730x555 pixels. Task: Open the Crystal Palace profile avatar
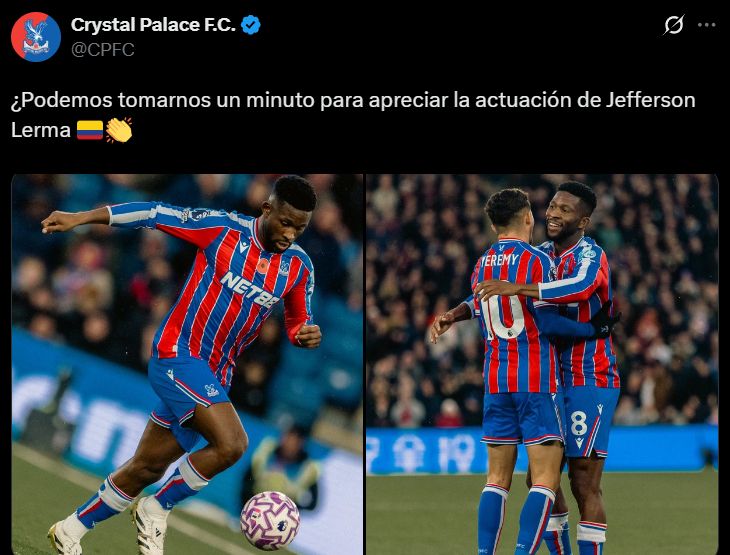36,37
